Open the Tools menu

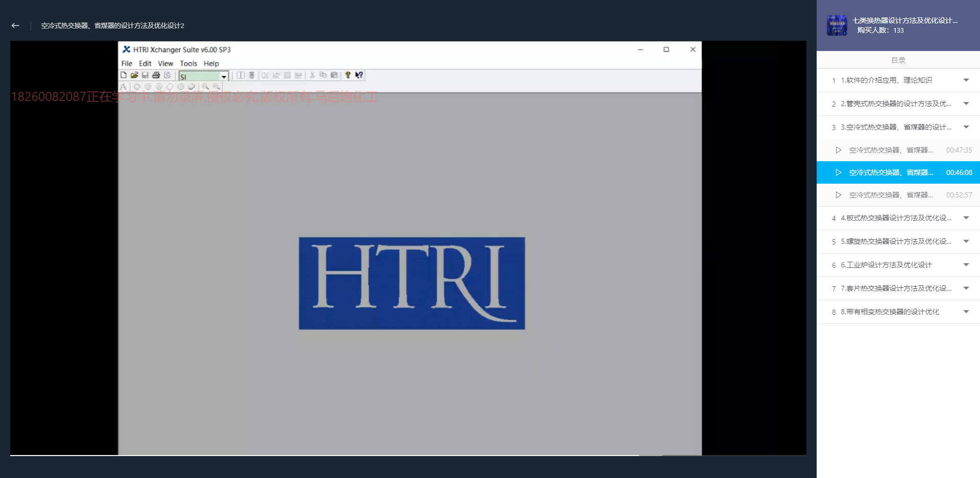pos(188,63)
